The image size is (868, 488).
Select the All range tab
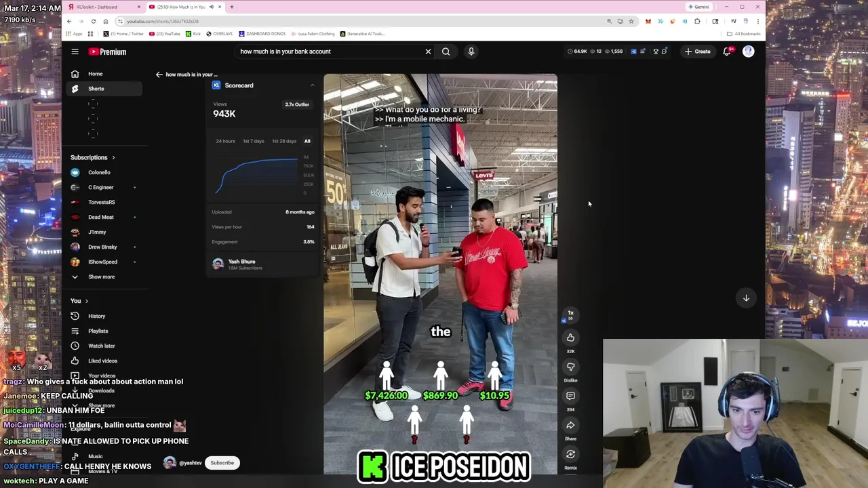[307, 141]
